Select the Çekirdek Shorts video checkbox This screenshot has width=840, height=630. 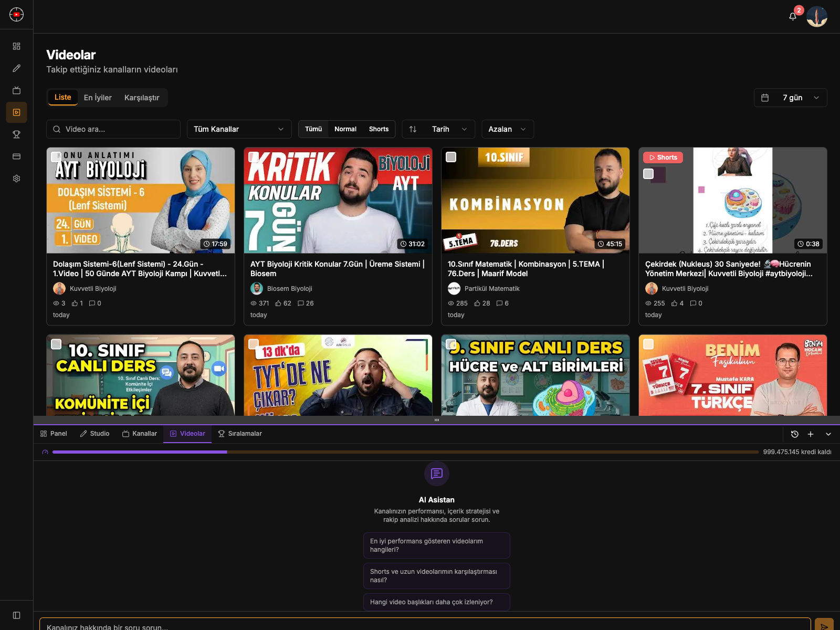648,174
